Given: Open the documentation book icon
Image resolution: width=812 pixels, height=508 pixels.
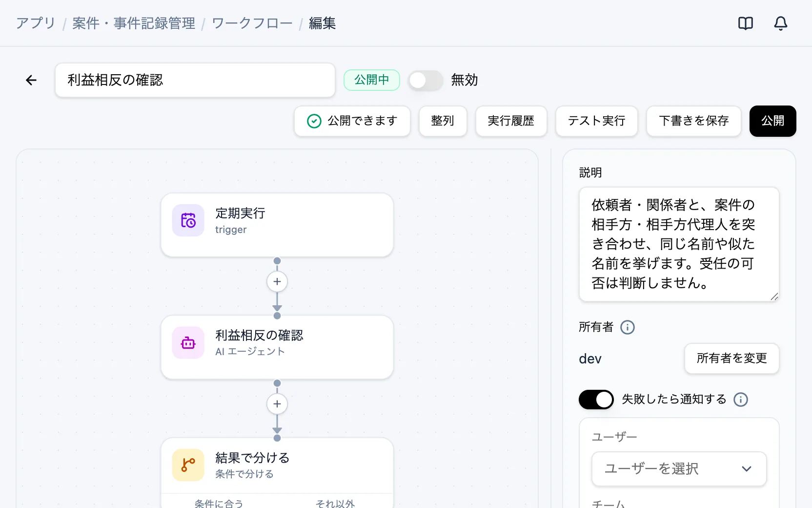Looking at the screenshot, I should [x=746, y=23].
